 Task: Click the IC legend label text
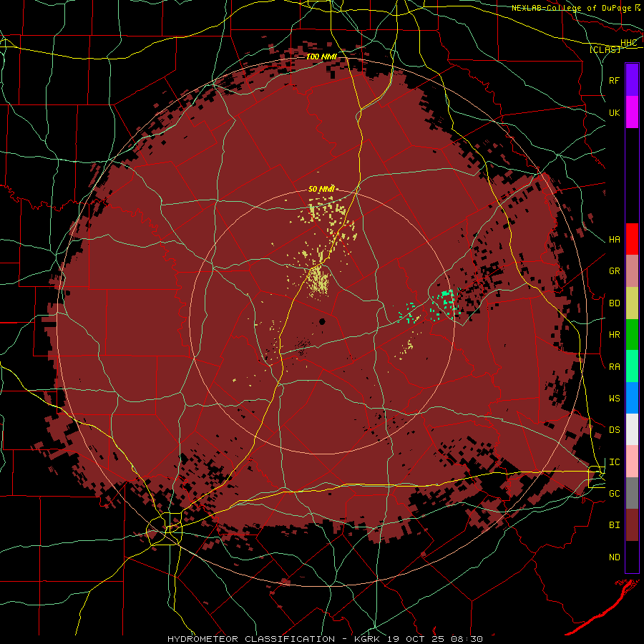[614, 462]
